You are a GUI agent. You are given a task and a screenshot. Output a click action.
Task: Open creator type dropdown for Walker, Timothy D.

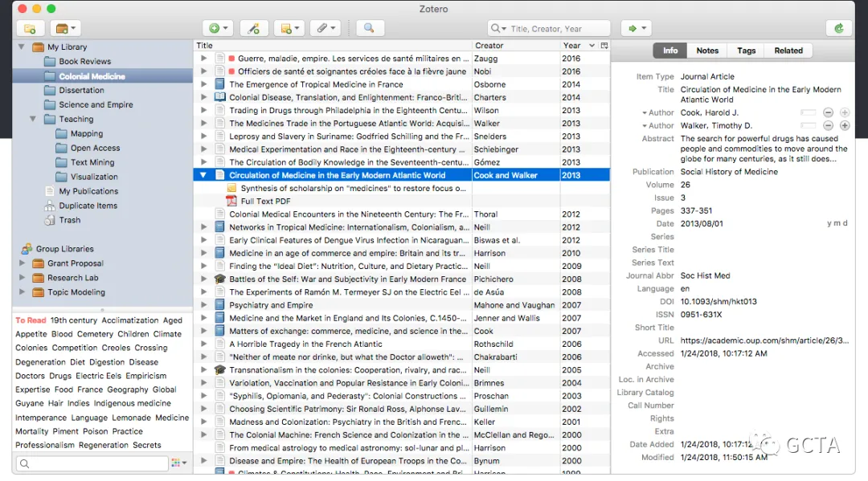[658, 125]
